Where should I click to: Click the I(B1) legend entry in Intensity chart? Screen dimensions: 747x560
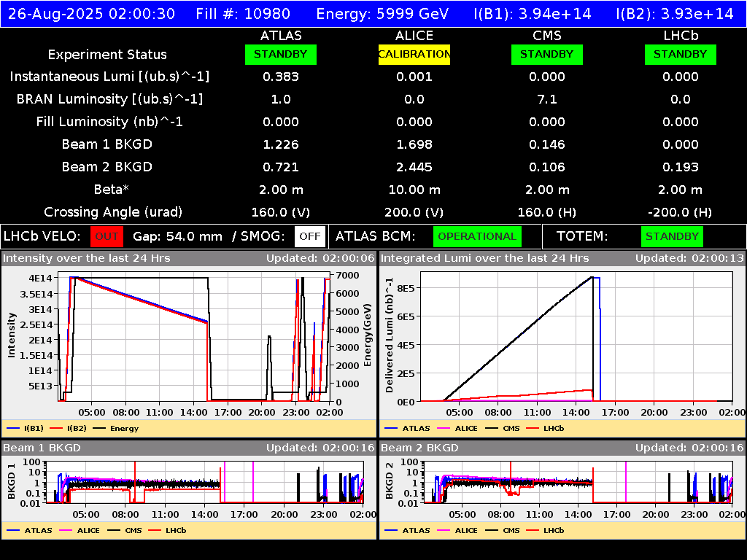coord(26,428)
